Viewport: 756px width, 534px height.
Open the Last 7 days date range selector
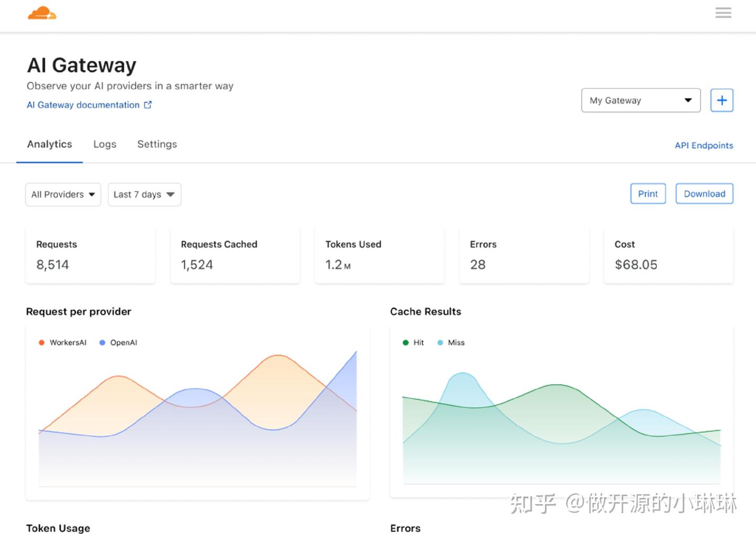pos(144,194)
